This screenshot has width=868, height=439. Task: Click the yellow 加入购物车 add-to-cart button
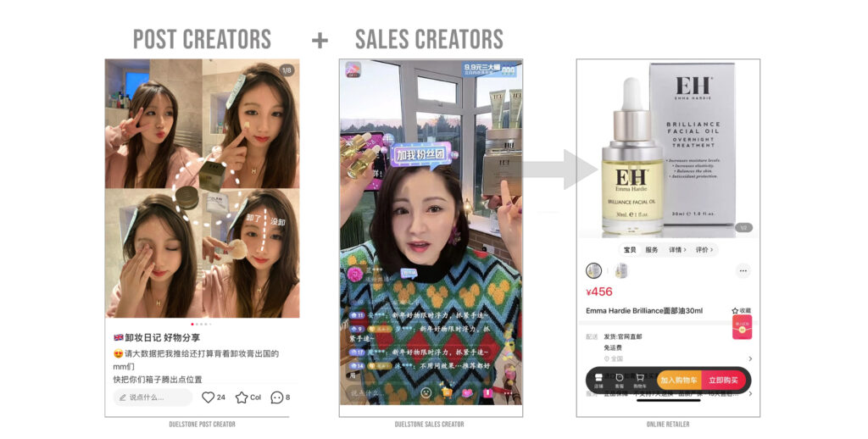coord(679,381)
